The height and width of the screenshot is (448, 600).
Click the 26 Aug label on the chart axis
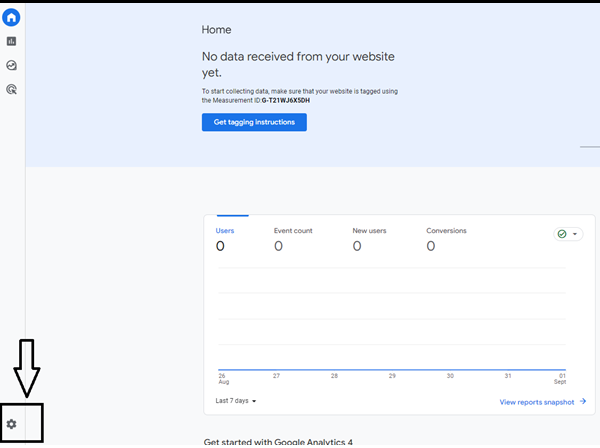point(221,379)
